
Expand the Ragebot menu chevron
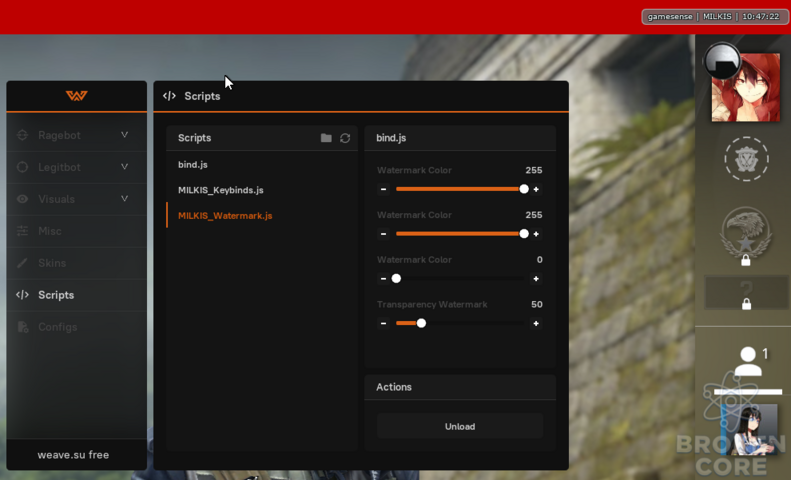pyautogui.click(x=124, y=135)
